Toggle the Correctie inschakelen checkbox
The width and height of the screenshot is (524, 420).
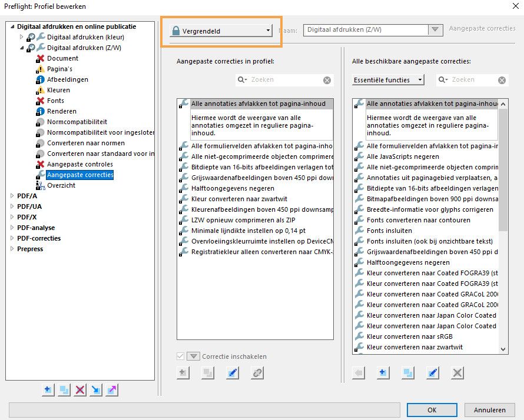[180, 356]
